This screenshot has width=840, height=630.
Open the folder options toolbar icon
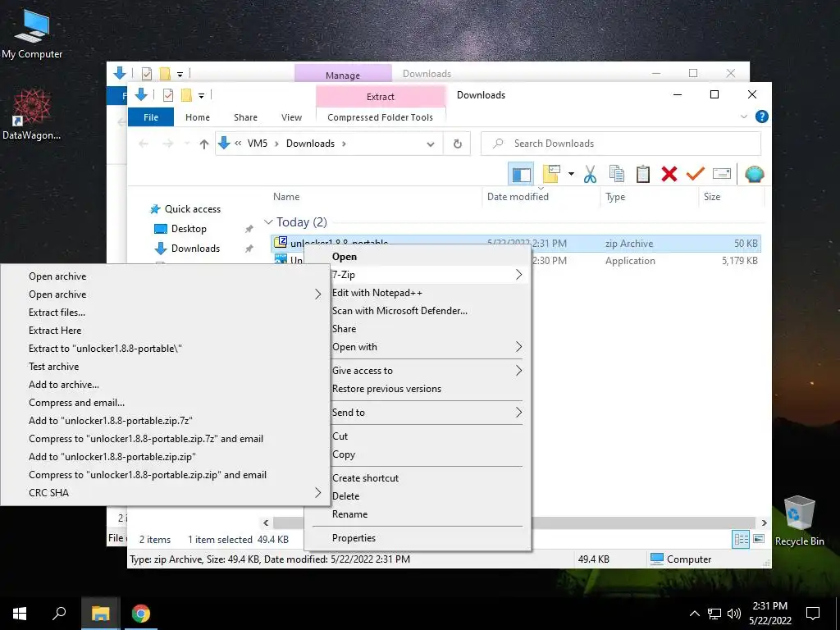[x=551, y=174]
